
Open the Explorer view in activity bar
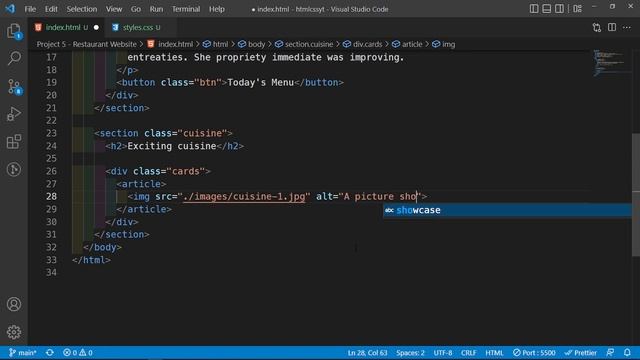tap(14, 31)
